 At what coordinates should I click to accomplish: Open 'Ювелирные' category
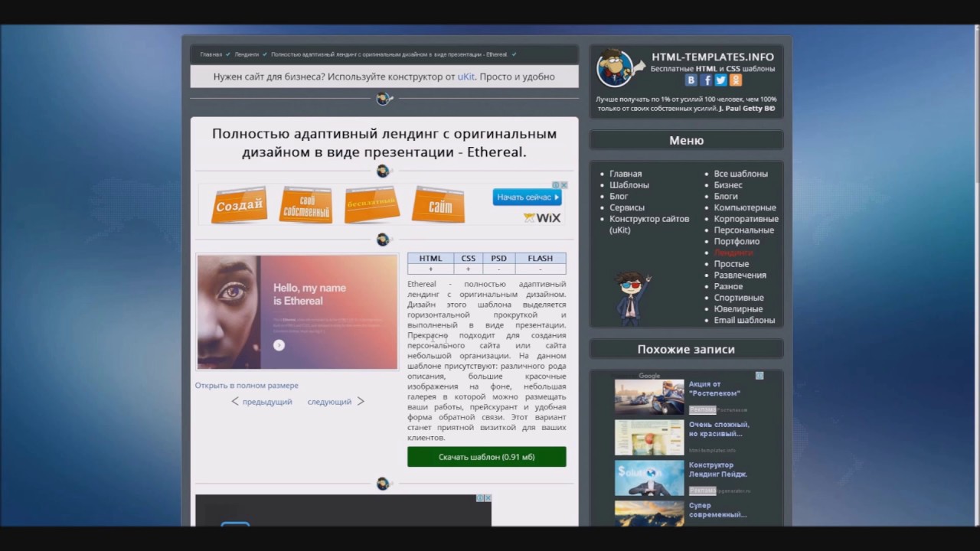pos(738,309)
